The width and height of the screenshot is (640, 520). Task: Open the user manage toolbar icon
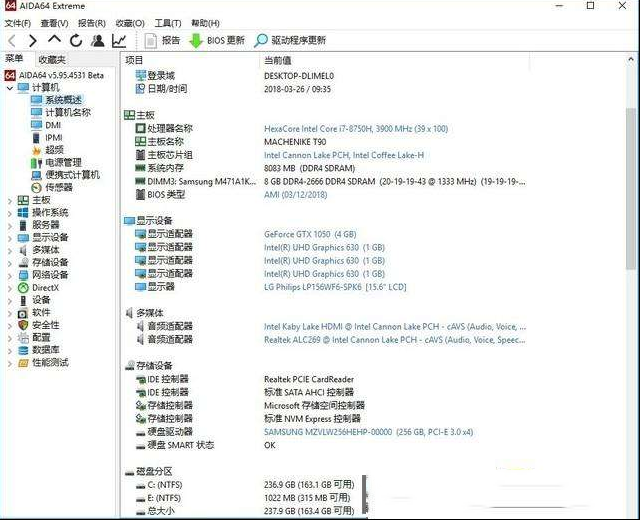pyautogui.click(x=98, y=40)
